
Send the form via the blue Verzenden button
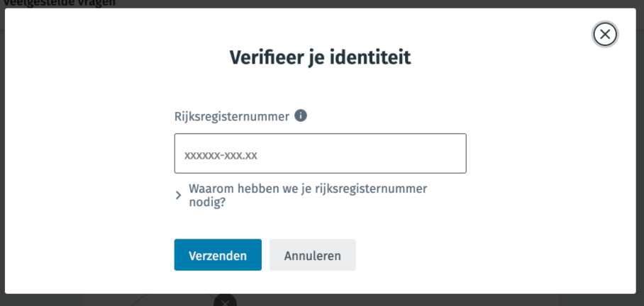[218, 255]
